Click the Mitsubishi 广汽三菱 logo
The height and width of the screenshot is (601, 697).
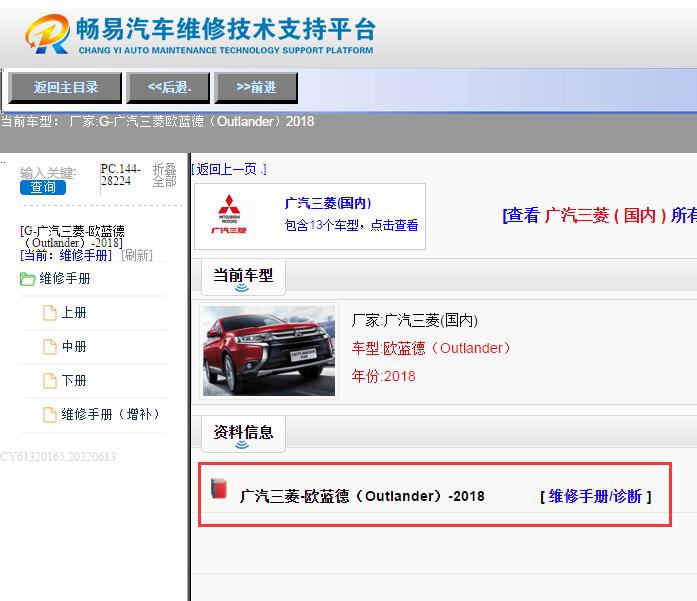pyautogui.click(x=229, y=214)
